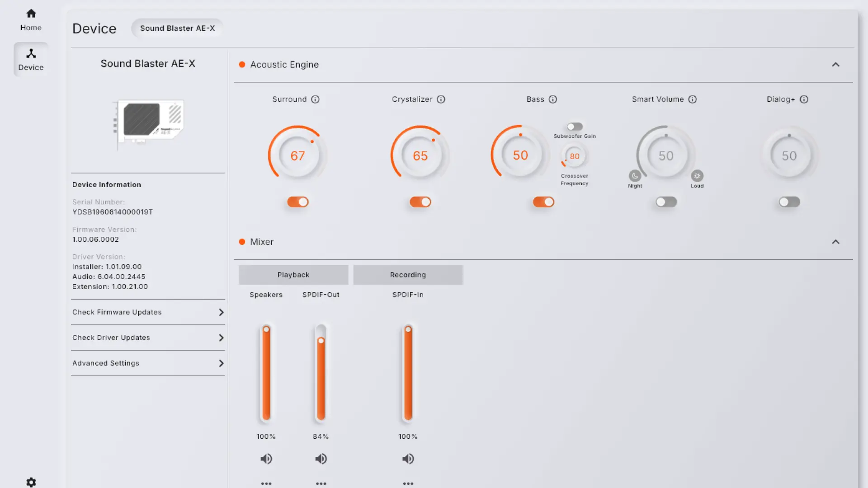
Task: Open more options under SPDIF-In
Action: (x=408, y=483)
